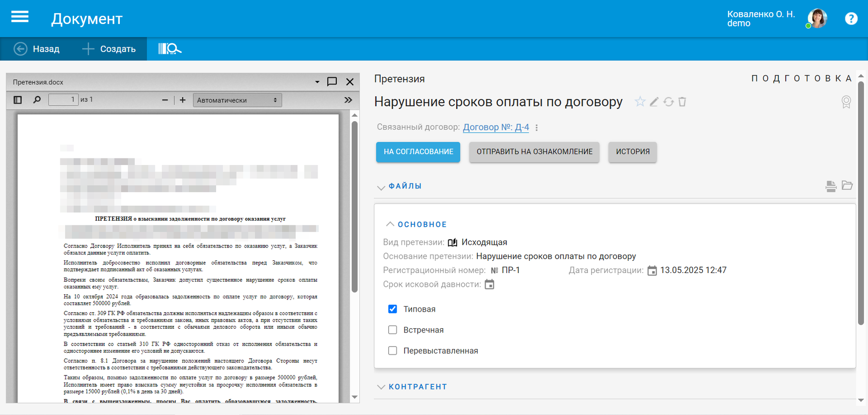The height and width of the screenshot is (415, 868).
Task: Click the barcode search icon
Action: (169, 49)
